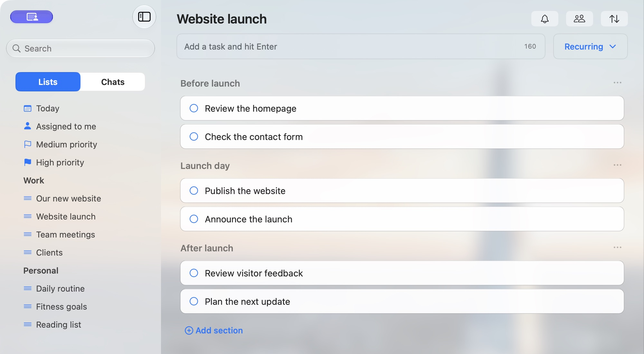The height and width of the screenshot is (354, 644).
Task: Click the 160 character counter
Action: point(530,46)
